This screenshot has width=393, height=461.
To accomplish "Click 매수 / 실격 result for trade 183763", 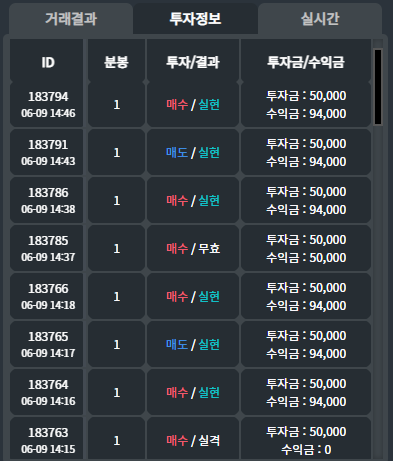I will pyautogui.click(x=193, y=439).
